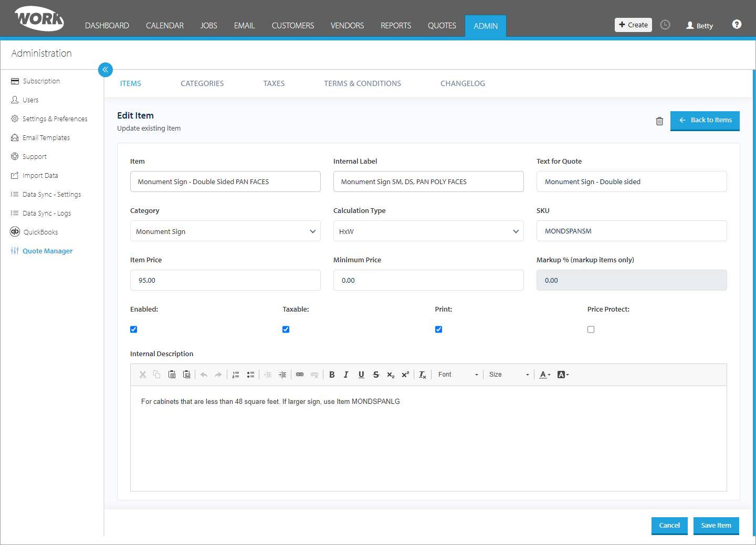This screenshot has width=756, height=545.
Task: Click Back to Items button
Action: (x=705, y=121)
